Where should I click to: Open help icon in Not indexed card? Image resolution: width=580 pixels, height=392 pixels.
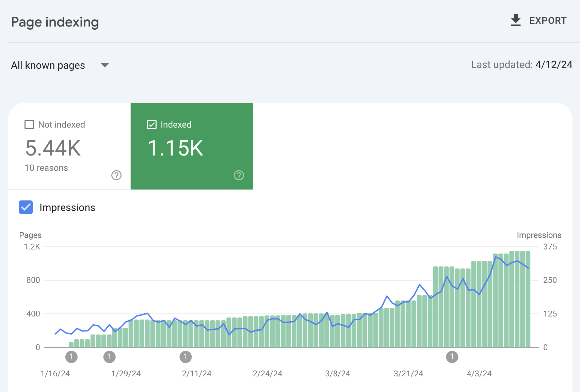coord(116,175)
